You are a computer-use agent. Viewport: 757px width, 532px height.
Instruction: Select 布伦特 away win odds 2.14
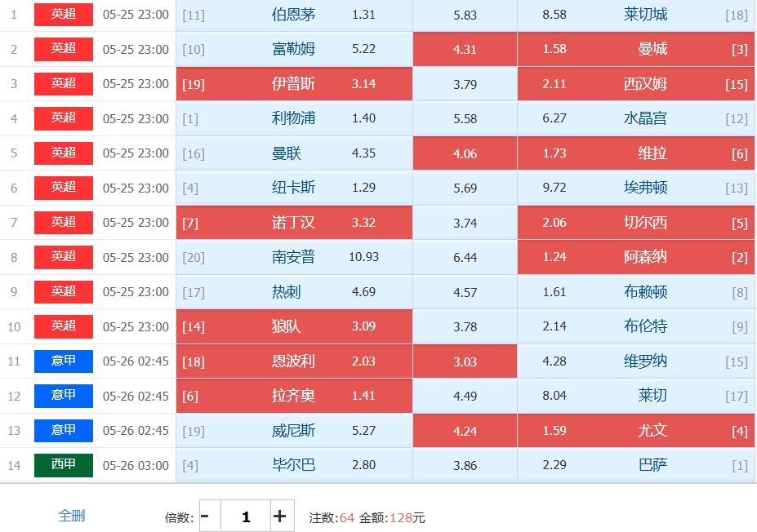[636, 326]
